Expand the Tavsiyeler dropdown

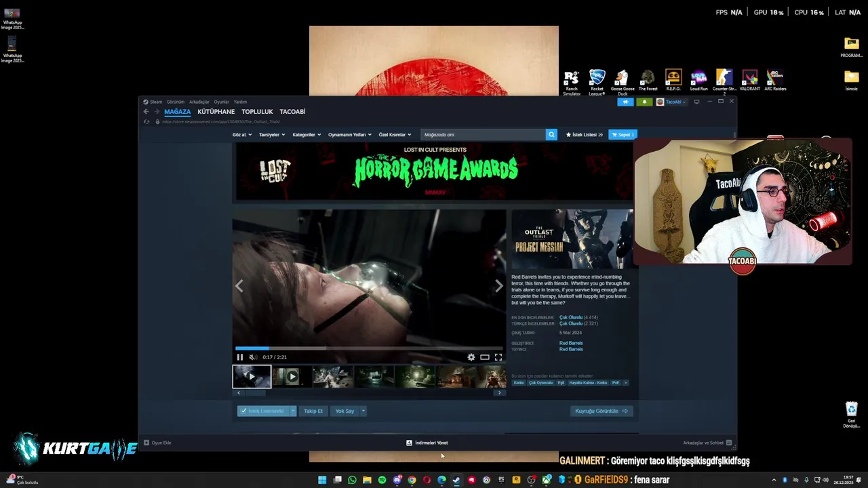pos(272,134)
